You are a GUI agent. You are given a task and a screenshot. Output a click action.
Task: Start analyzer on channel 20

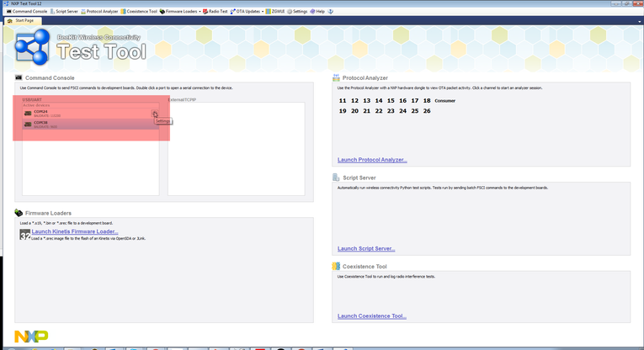pos(355,111)
